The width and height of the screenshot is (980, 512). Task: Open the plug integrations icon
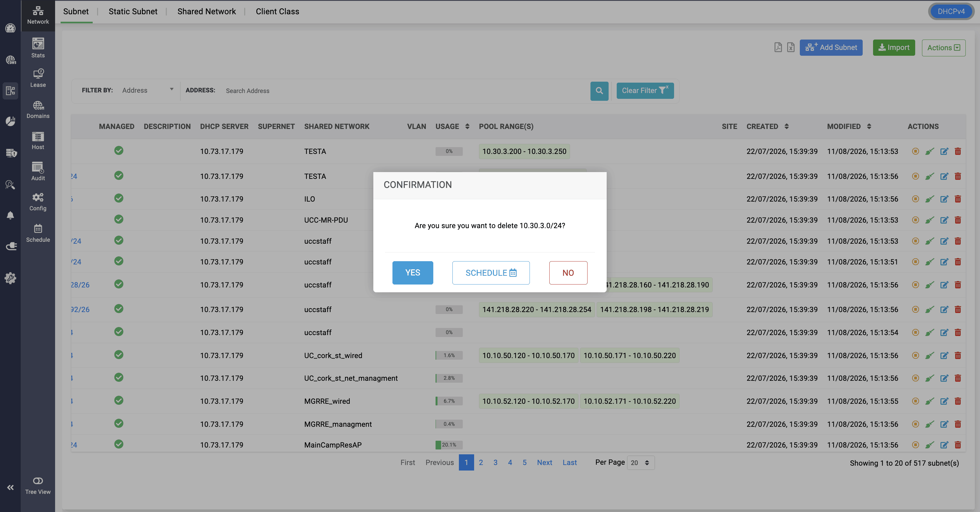click(x=11, y=247)
